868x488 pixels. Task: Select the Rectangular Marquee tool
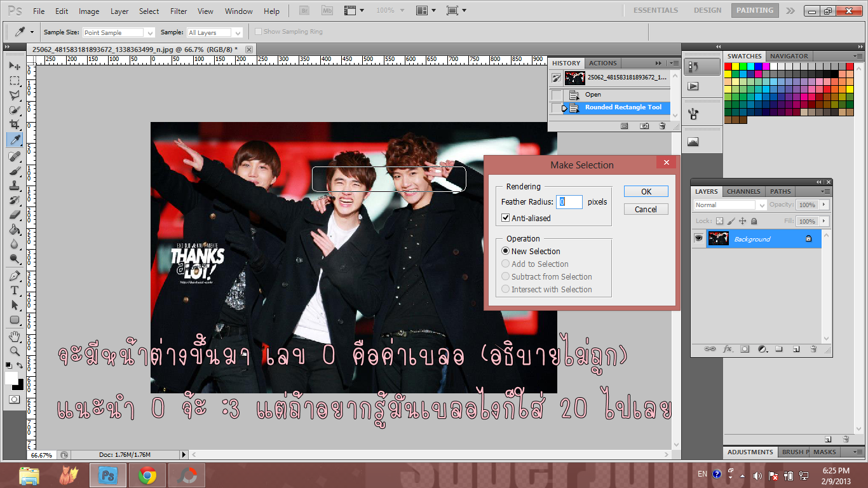(15, 81)
